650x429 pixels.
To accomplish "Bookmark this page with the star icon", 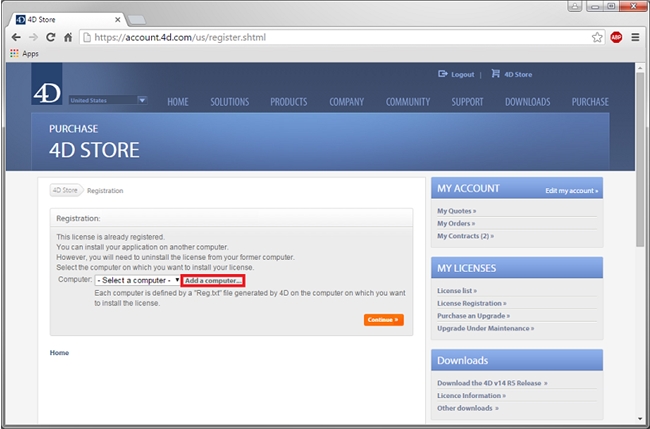I will pyautogui.click(x=597, y=37).
